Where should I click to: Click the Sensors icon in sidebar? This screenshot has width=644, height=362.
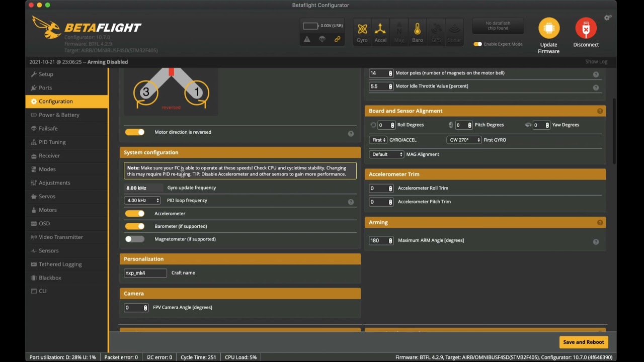(34, 251)
